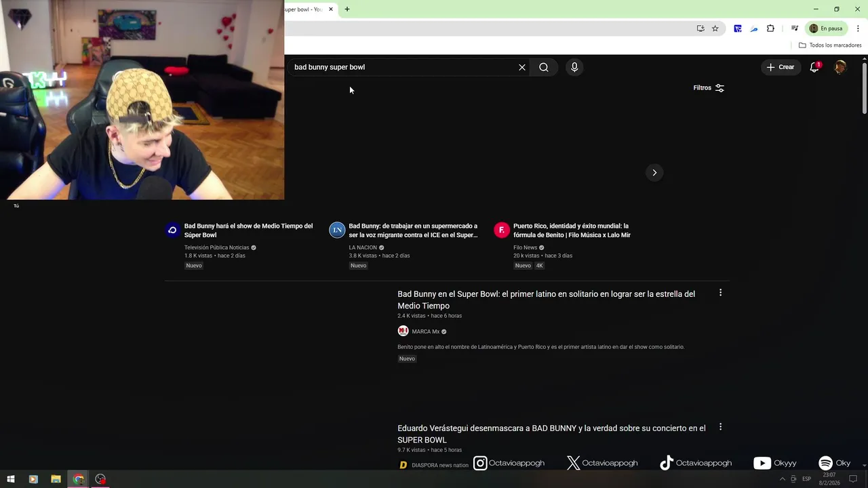Click the magnifier search button
The image size is (868, 488).
543,67
